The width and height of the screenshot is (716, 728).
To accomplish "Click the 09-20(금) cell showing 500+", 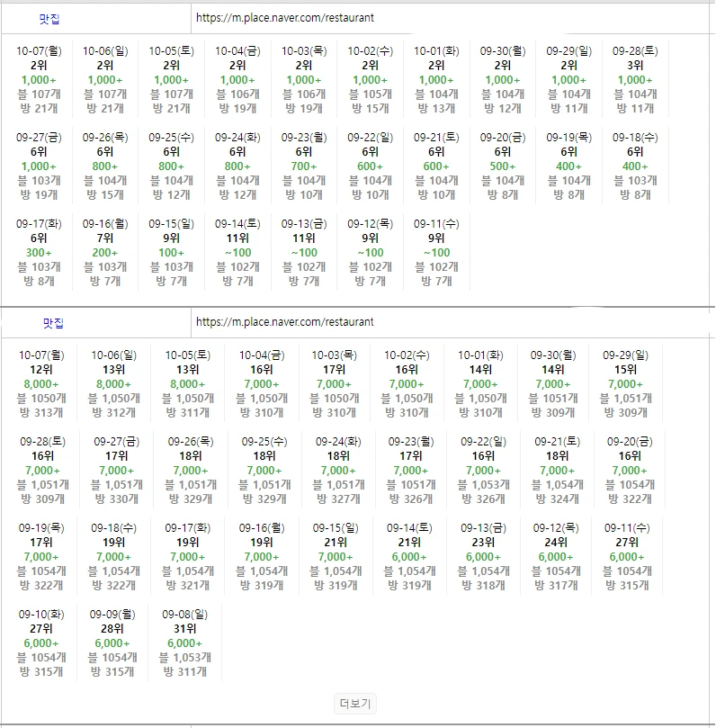I will click(503, 166).
